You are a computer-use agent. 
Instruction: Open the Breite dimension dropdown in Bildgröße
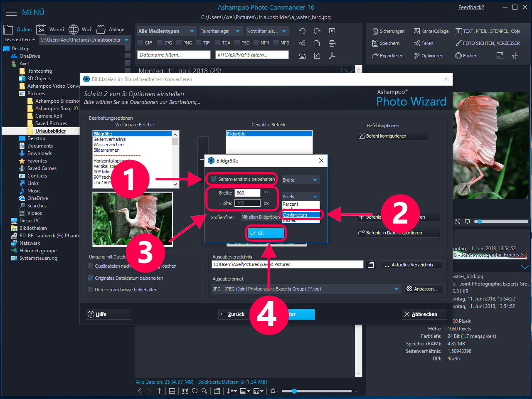click(300, 180)
